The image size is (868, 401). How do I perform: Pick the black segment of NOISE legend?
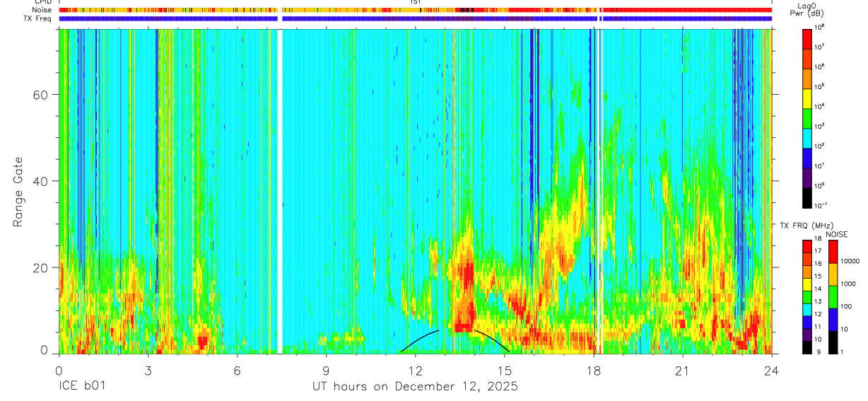(833, 342)
